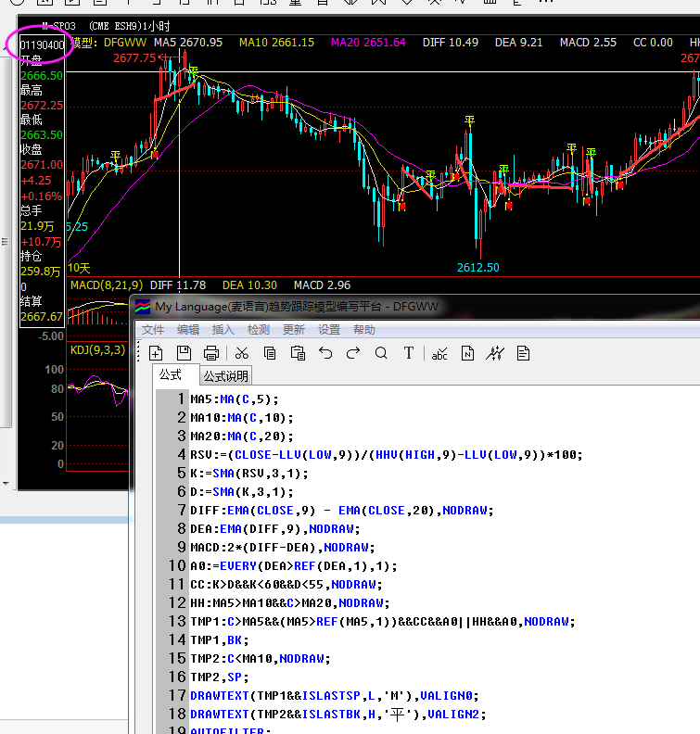Click the abc syntax check icon
This screenshot has height=734, width=700.
440,353
